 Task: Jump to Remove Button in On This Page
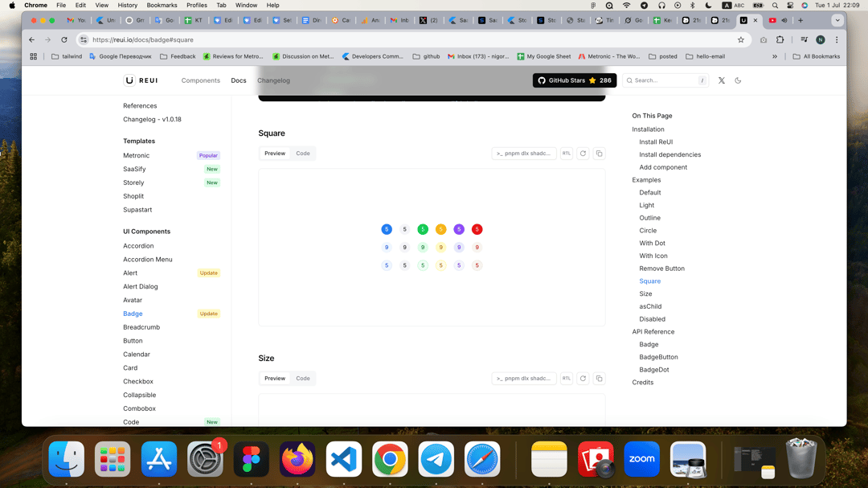(661, 269)
